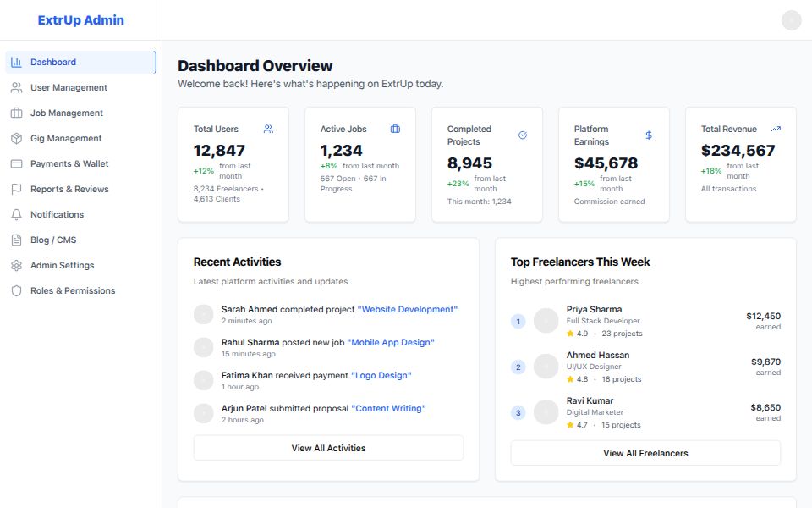Click Ravi Kumar's $8,650 earned amount
This screenshot has width=812, height=508.
765,407
